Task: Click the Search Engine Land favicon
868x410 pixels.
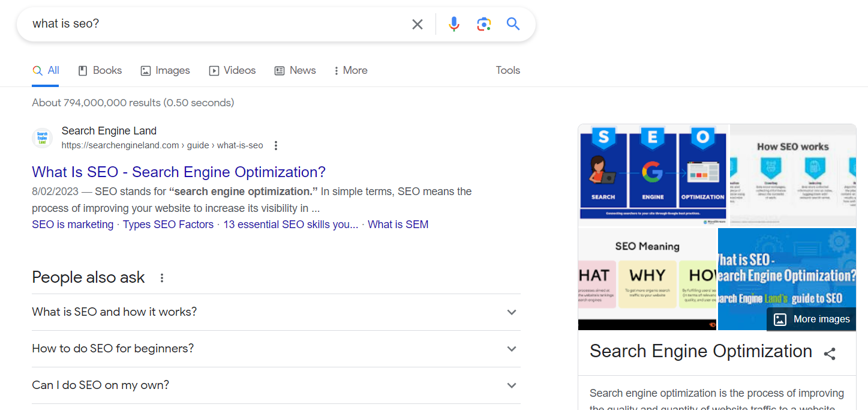Action: (x=42, y=138)
